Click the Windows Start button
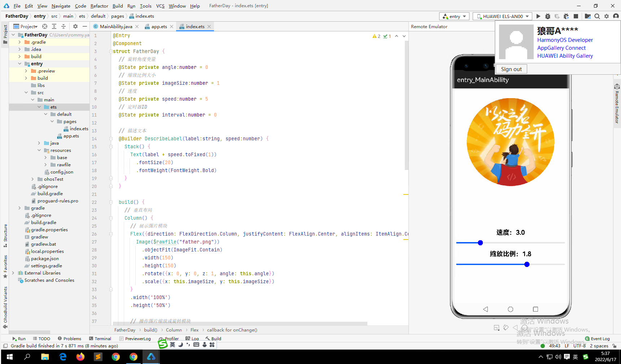This screenshot has height=364, width=621. 10,357
